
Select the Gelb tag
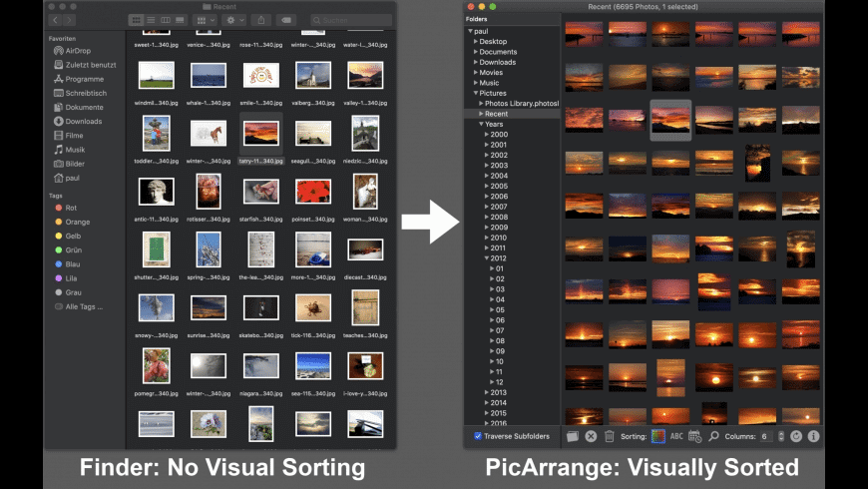tap(68, 236)
